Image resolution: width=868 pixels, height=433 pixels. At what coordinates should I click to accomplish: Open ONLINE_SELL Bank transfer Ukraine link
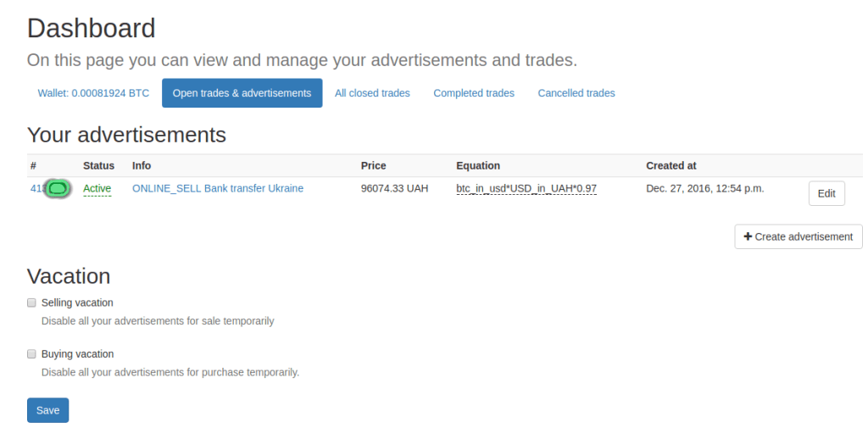click(x=218, y=189)
